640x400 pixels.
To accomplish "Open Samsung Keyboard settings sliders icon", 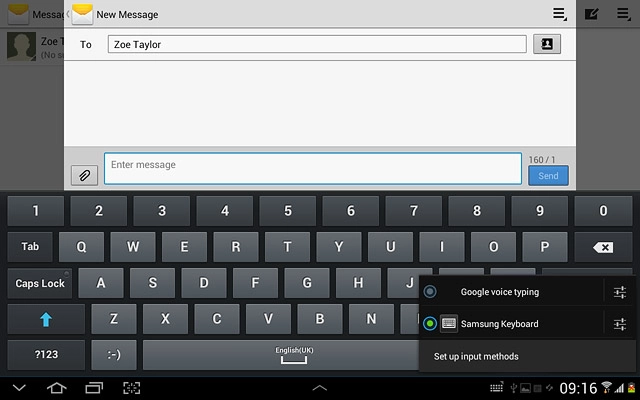I will pos(620,324).
